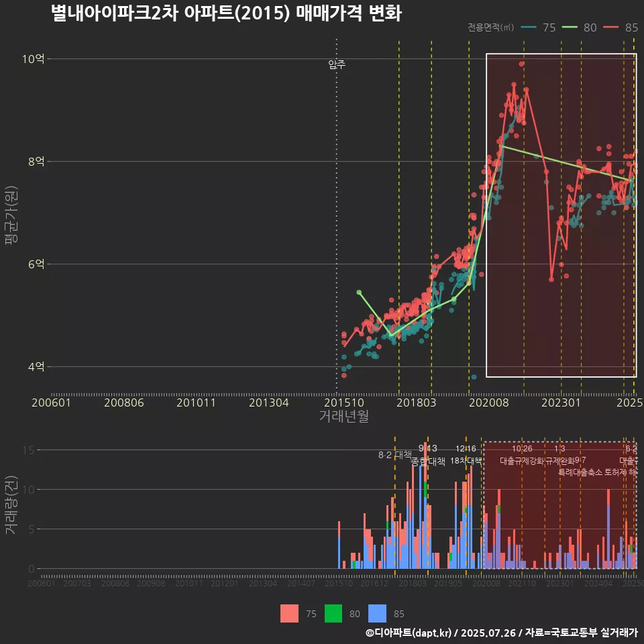The height and width of the screenshot is (644, 644).
Task: Click the 입주 marker label
Action: (337, 64)
